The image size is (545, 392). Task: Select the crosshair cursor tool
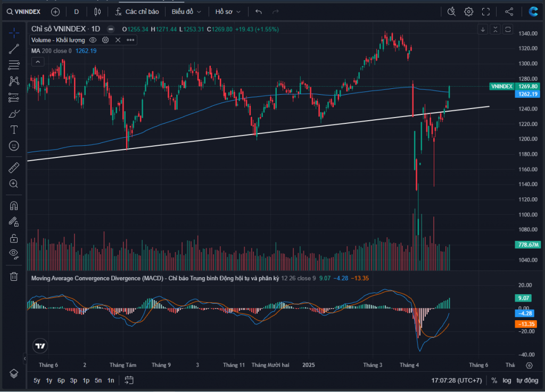pos(14,34)
